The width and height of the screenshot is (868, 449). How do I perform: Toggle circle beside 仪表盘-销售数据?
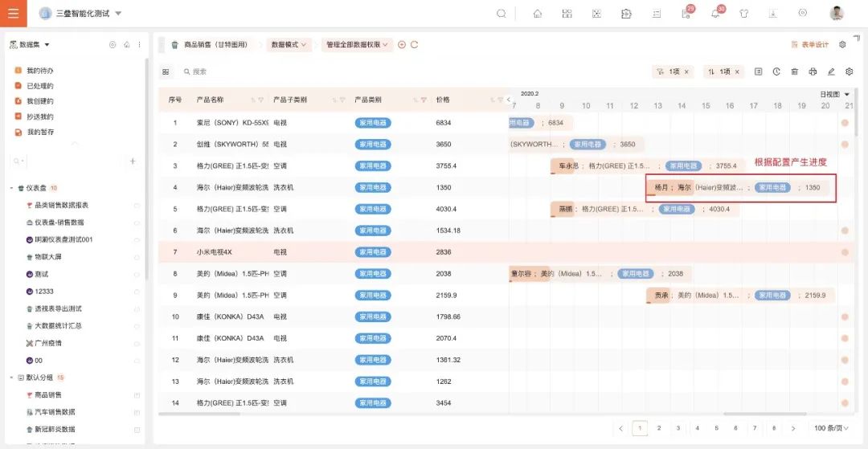click(137, 222)
